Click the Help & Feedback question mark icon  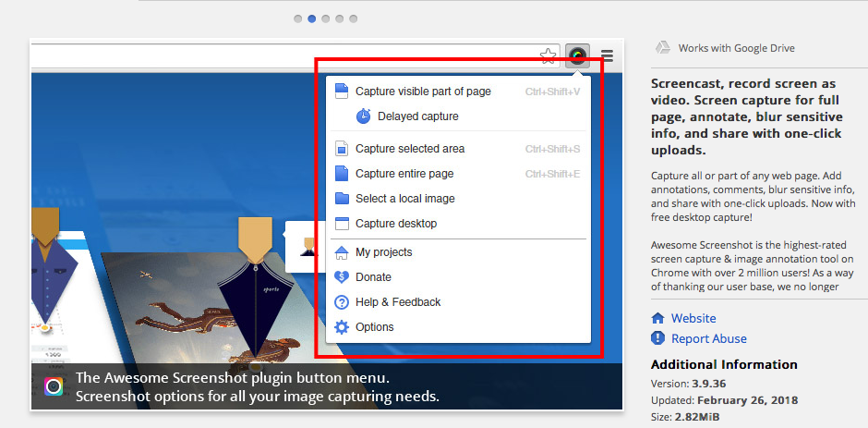[x=342, y=302]
